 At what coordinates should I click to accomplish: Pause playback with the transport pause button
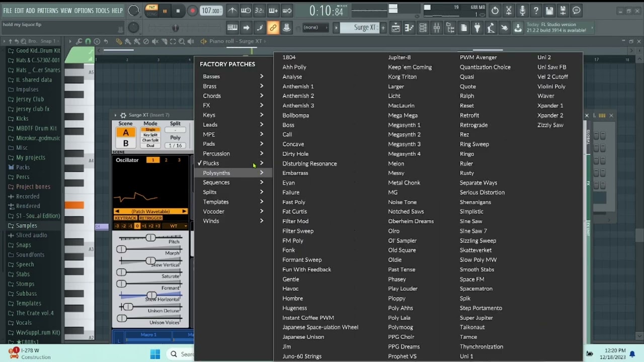[165, 11]
